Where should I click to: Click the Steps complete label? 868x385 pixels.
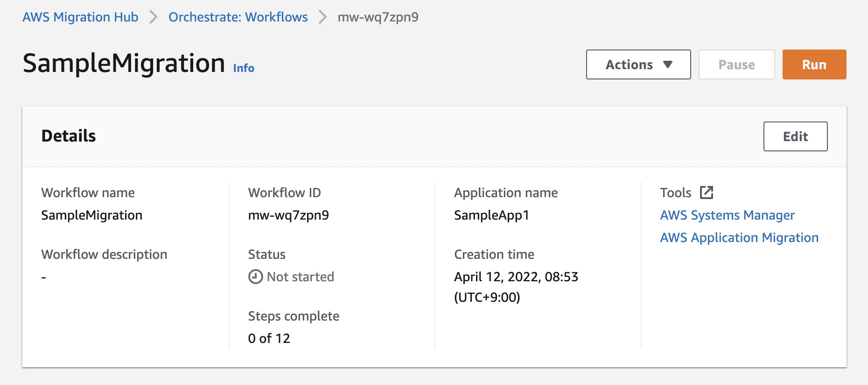[294, 316]
